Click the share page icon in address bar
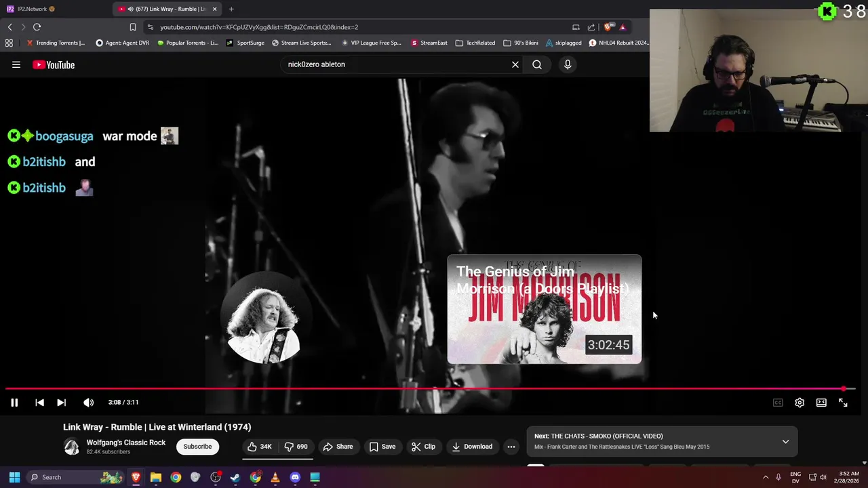Screen dimensions: 868x488 [x=591, y=27]
